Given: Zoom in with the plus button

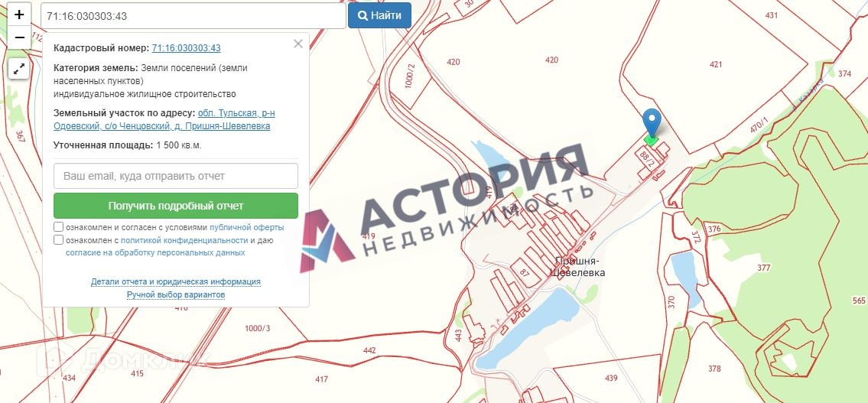Looking at the screenshot, I should pos(19,15).
